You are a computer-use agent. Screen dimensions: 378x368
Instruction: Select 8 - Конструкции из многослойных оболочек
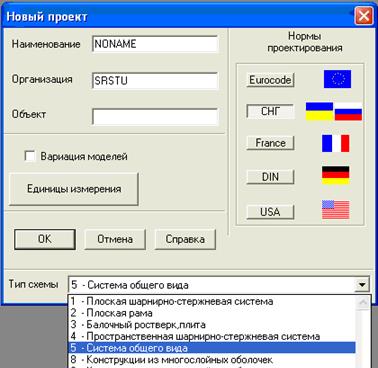pyautogui.click(x=211, y=360)
